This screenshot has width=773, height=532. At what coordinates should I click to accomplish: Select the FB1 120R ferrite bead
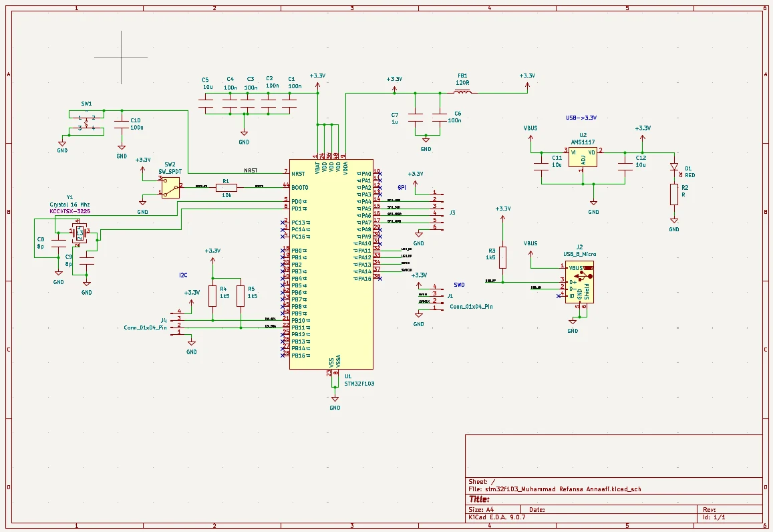[462, 92]
